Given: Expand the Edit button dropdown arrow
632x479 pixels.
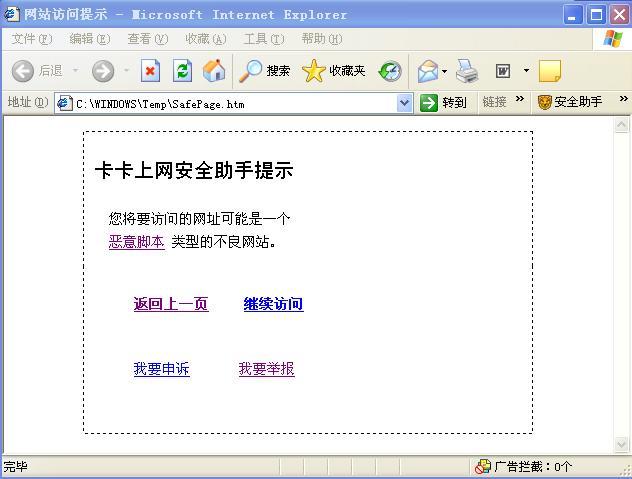Looking at the screenshot, I should pyautogui.click(x=526, y=71).
